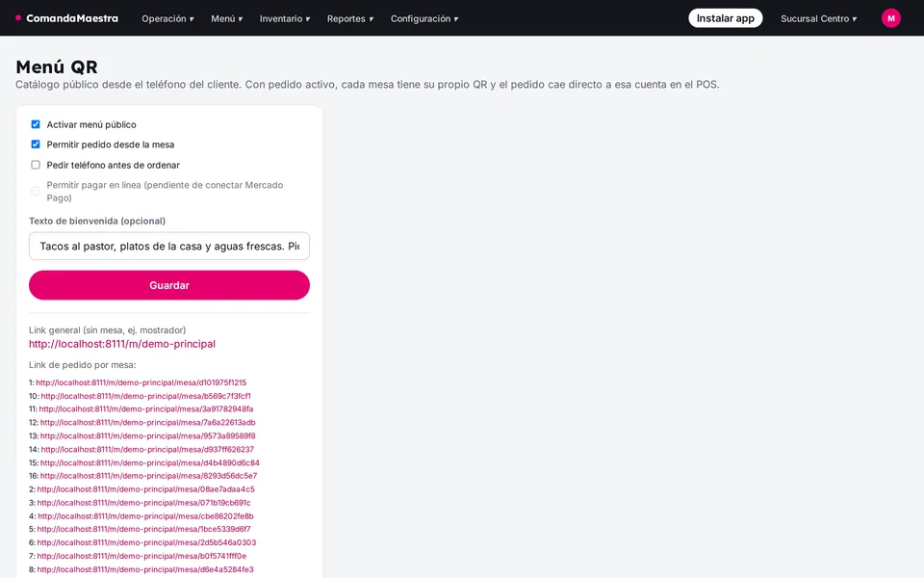This screenshot has width=924, height=578.
Task: Expand the Operación dropdown menu
Action: (167, 19)
